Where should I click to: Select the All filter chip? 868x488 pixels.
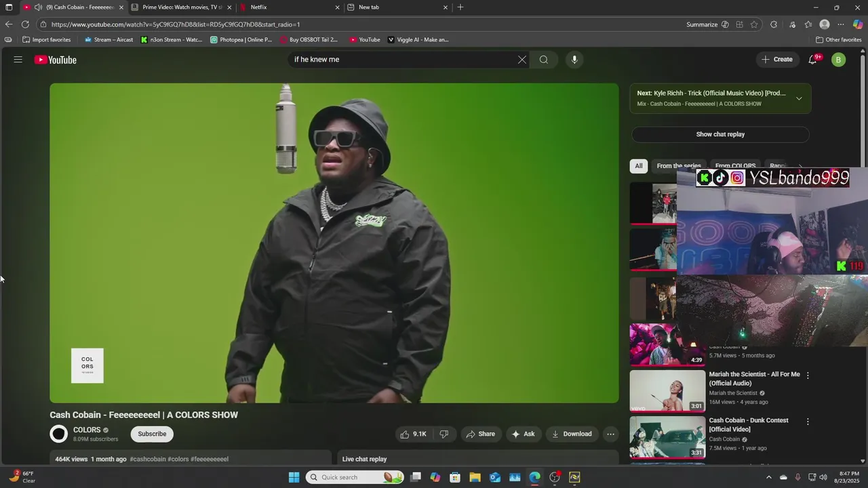coord(639,166)
